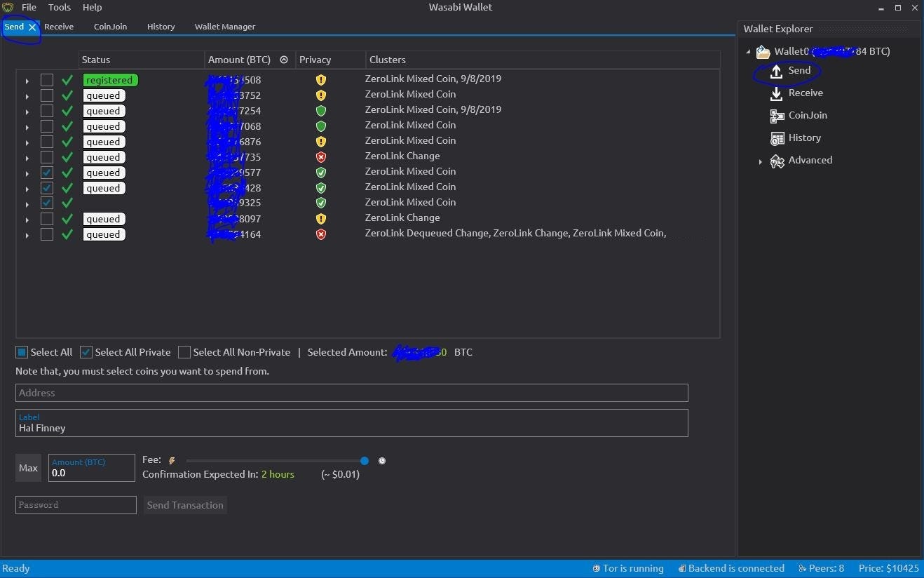
Task: Open the Help menu
Action: (93, 7)
